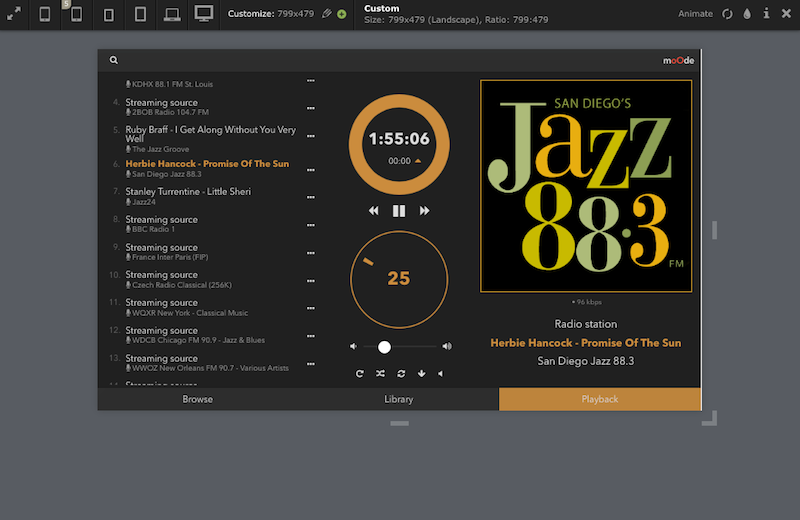Close the responsive tester with the X icon
The image size is (800, 520).
point(786,14)
